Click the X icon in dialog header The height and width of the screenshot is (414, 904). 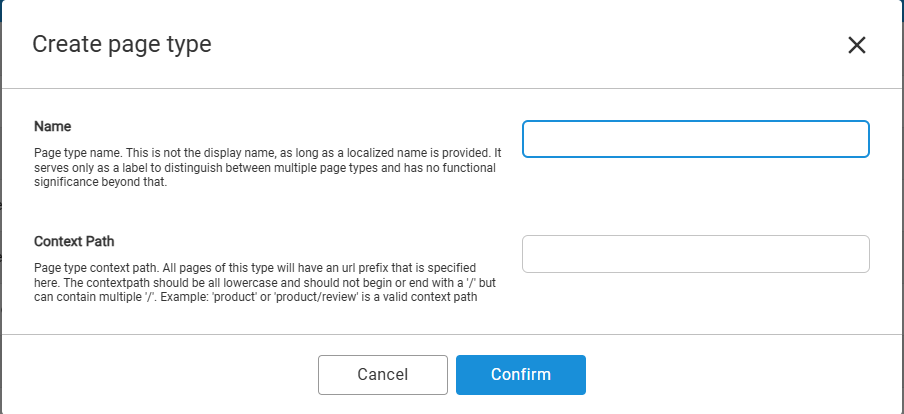(857, 45)
